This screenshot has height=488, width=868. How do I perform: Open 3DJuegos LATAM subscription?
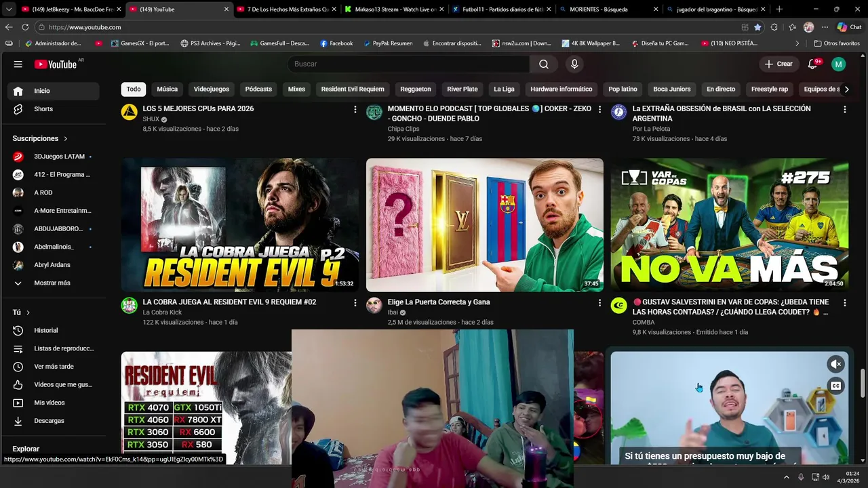(x=54, y=157)
